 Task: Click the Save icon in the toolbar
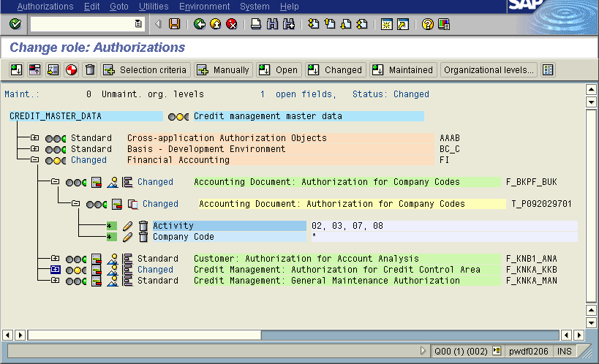point(174,24)
